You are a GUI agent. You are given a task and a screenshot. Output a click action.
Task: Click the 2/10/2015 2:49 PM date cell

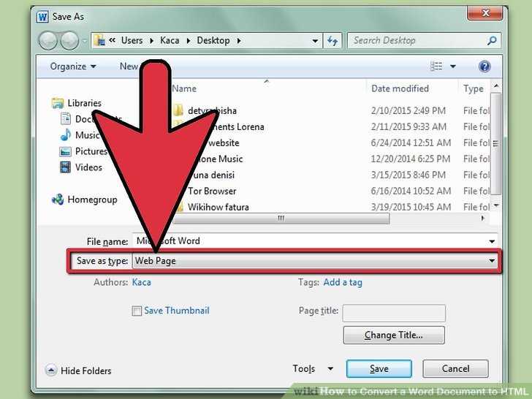click(x=408, y=111)
